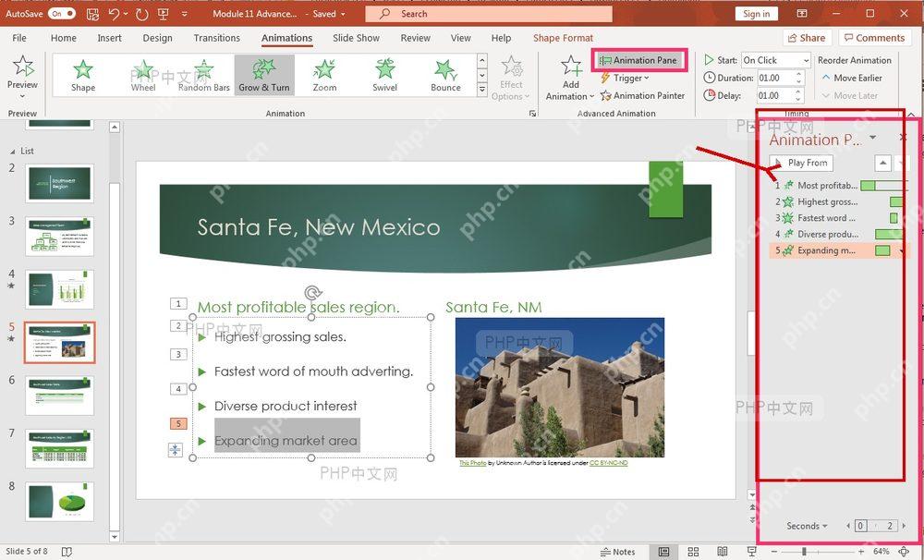Select the 'Diverse produ...' animation entry
924x560 pixels.
[x=840, y=234]
